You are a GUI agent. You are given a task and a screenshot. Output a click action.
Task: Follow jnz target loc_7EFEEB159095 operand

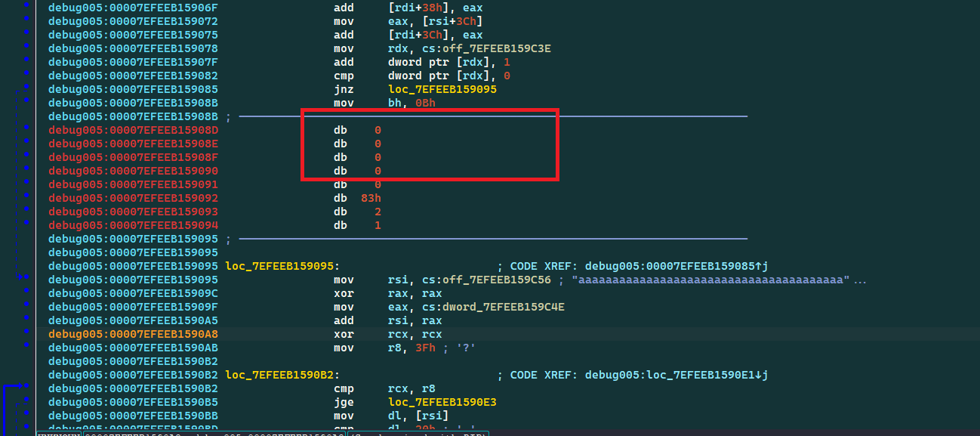(442, 90)
